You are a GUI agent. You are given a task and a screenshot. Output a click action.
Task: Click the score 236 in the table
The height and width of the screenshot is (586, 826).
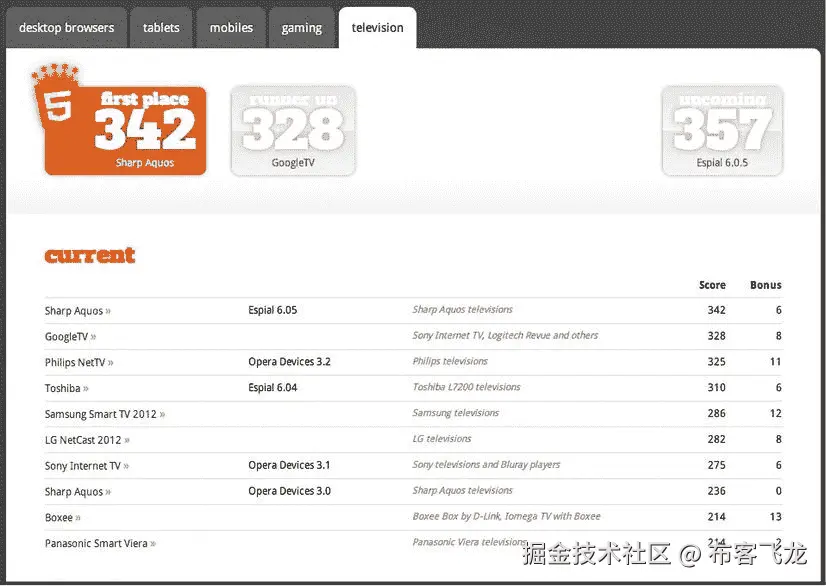(x=716, y=491)
